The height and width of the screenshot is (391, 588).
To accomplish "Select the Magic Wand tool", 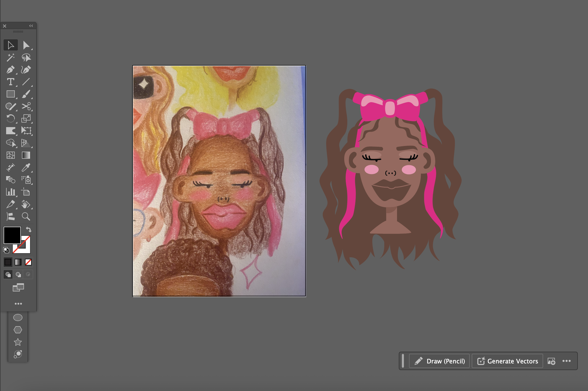I will pyautogui.click(x=10, y=57).
